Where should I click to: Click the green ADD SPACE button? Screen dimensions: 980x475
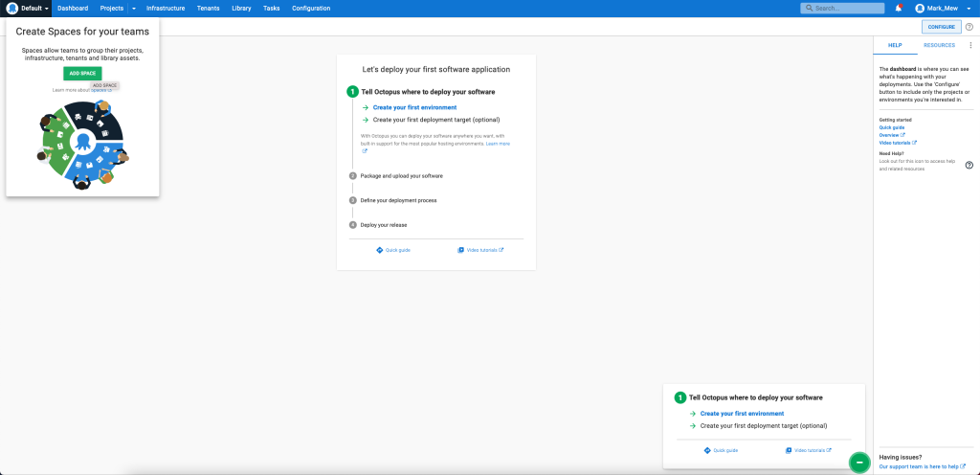tap(82, 73)
